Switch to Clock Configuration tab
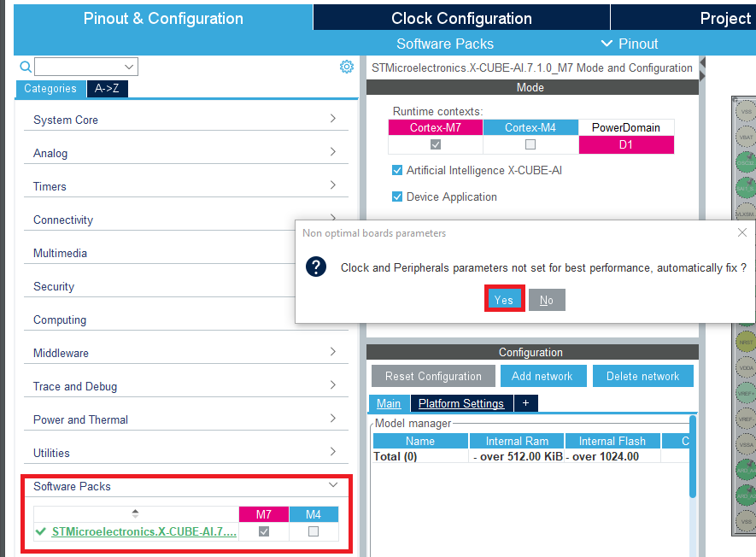Screen dimensions: 756x557 pyautogui.click(x=461, y=18)
